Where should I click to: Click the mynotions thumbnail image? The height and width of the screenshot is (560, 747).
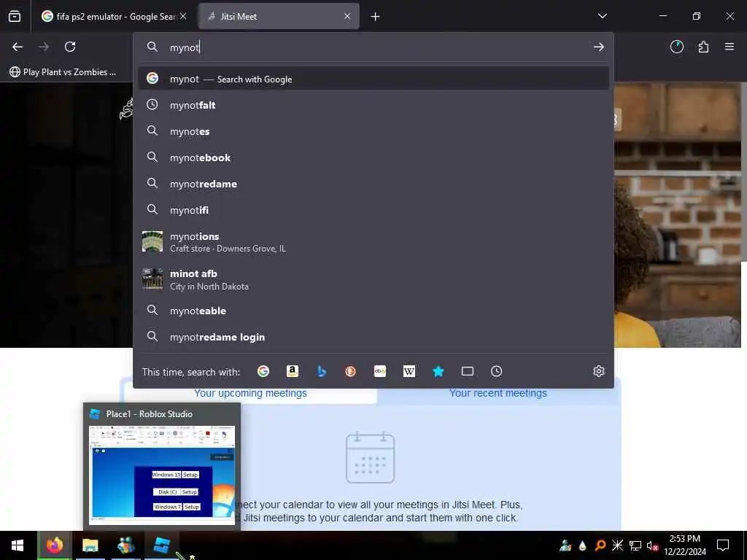pos(152,241)
